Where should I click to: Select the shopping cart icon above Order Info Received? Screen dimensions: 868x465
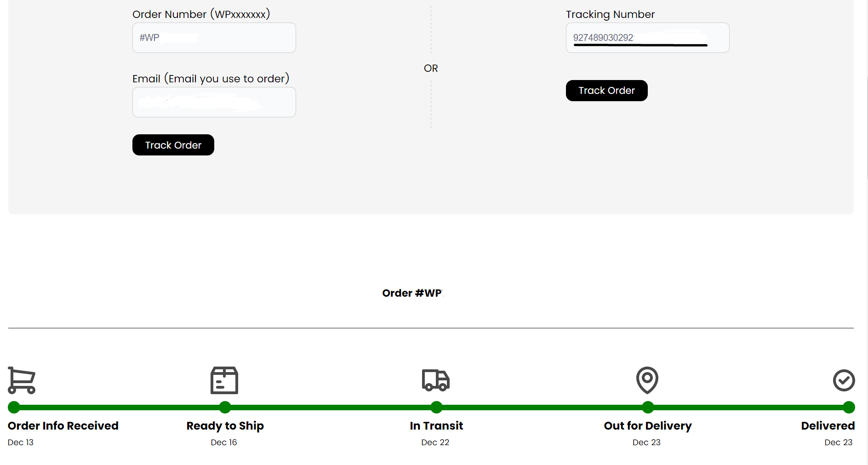coord(21,380)
